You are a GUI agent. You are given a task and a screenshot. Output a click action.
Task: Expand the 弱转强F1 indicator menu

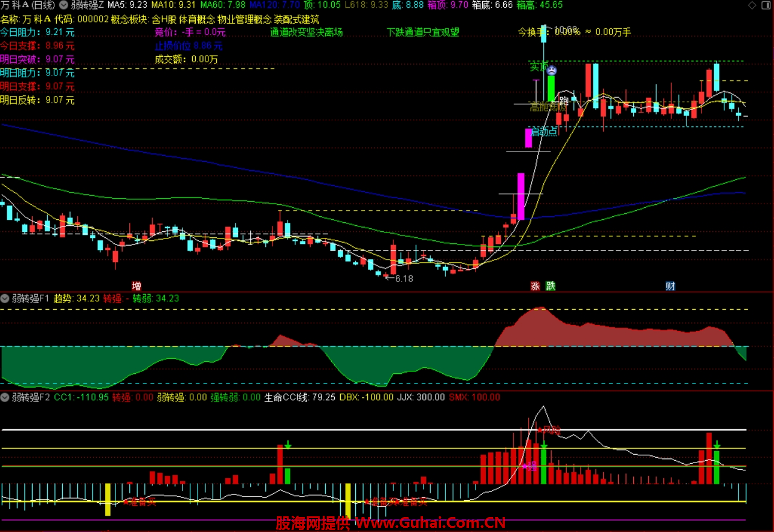5,298
